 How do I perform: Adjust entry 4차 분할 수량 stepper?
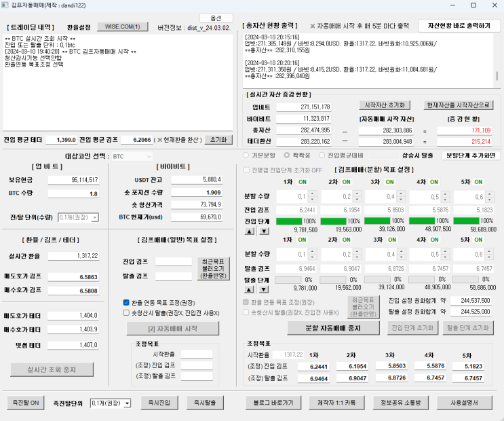point(445,196)
